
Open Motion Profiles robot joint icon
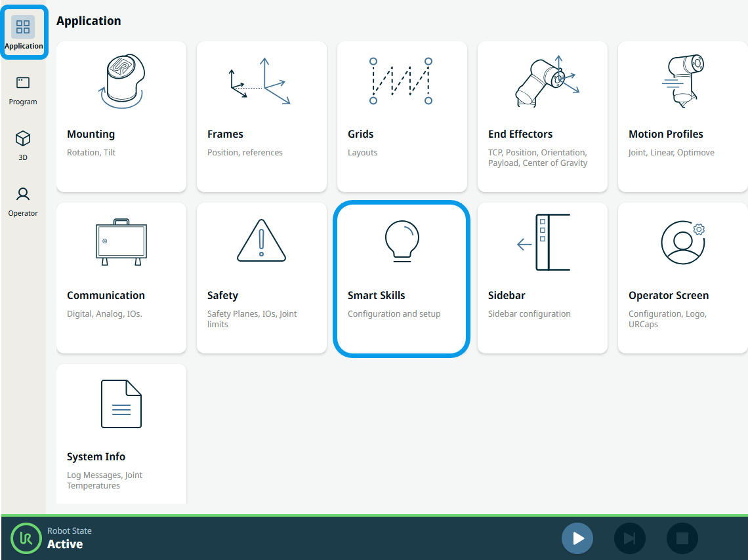pos(681,81)
